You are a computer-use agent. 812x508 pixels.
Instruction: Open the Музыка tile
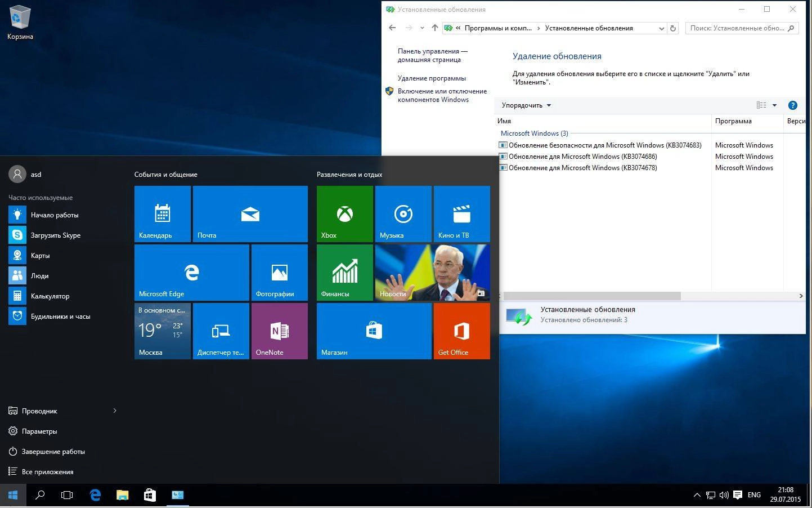coord(403,214)
